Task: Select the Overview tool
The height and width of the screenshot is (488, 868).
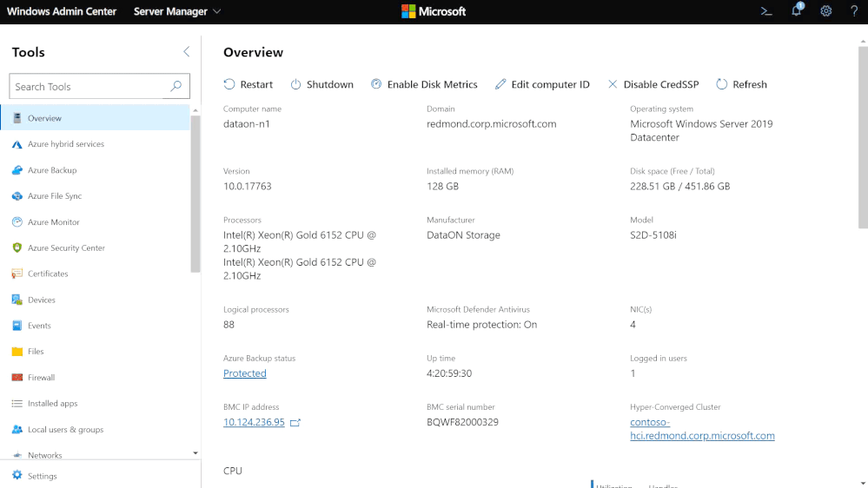Action: tap(96, 118)
